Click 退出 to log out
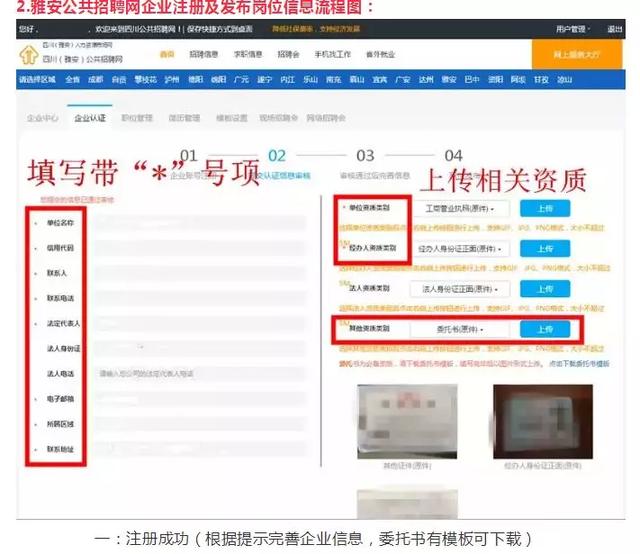The image size is (640, 554). tap(614, 29)
